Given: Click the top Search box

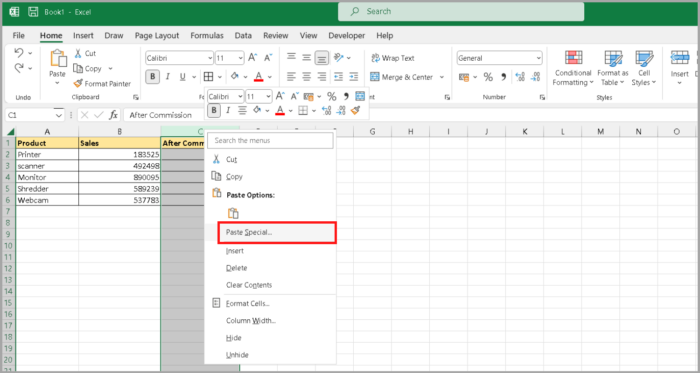Looking at the screenshot, I should click(x=461, y=12).
